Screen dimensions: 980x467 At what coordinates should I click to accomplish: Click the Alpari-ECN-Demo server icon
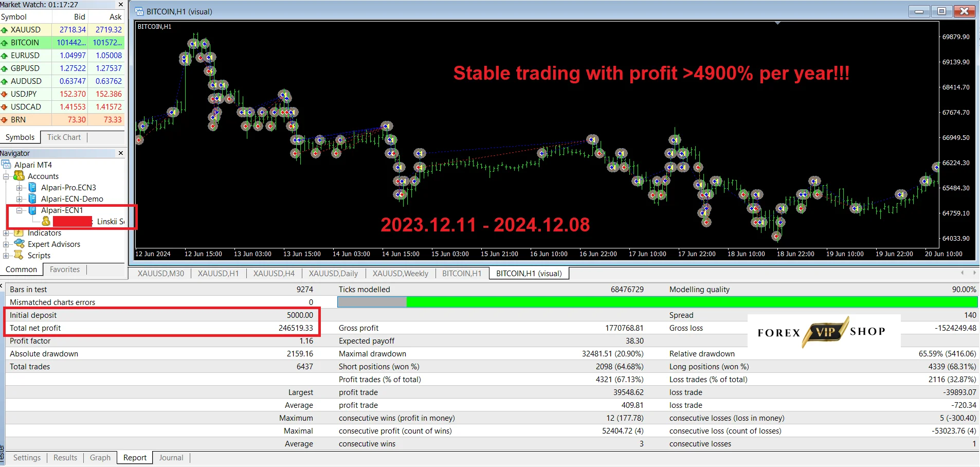pos(32,199)
